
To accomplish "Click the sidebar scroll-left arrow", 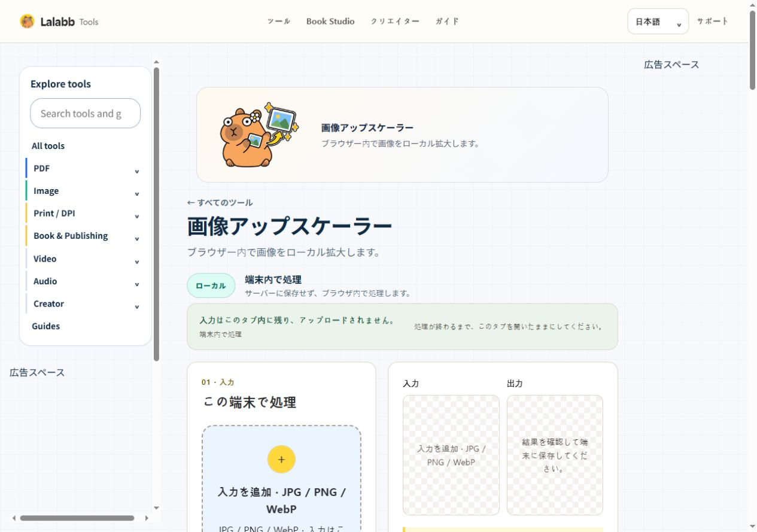I will 14,518.
